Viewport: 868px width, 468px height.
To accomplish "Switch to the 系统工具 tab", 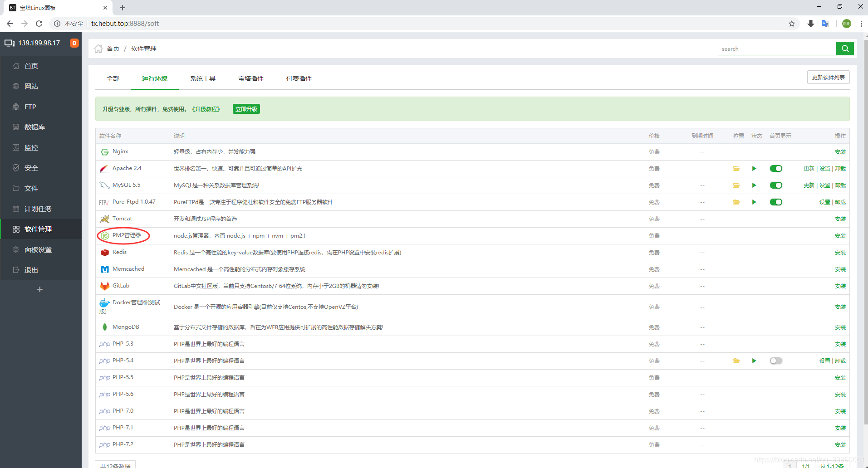I will click(x=203, y=78).
